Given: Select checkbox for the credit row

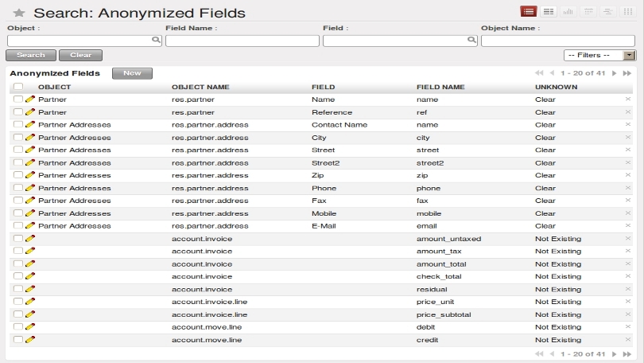Looking at the screenshot, I should (x=18, y=339).
